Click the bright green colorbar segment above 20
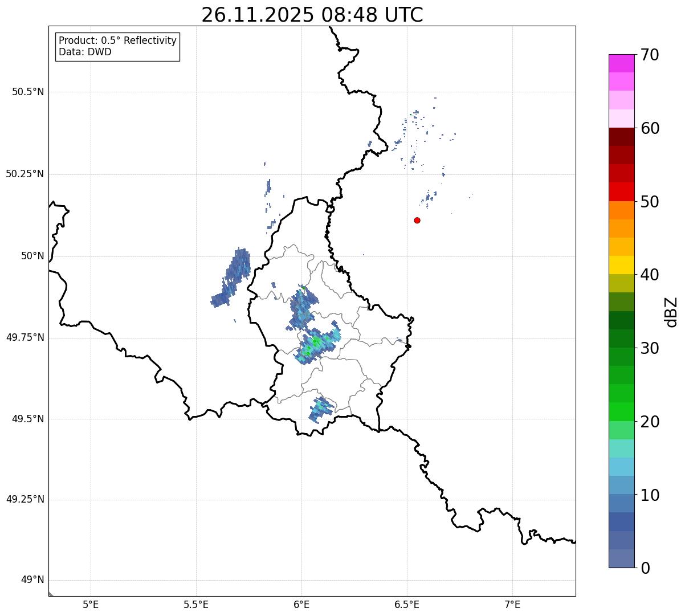 coord(621,411)
